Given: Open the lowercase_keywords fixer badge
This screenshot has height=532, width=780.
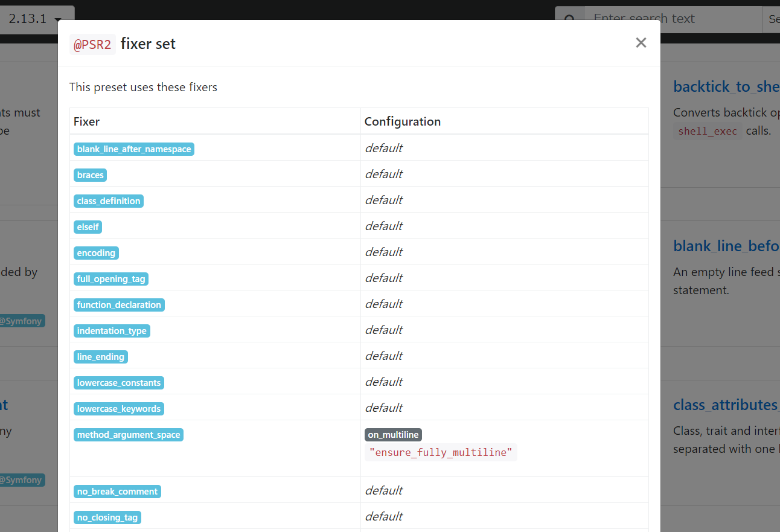Looking at the screenshot, I should click(119, 409).
